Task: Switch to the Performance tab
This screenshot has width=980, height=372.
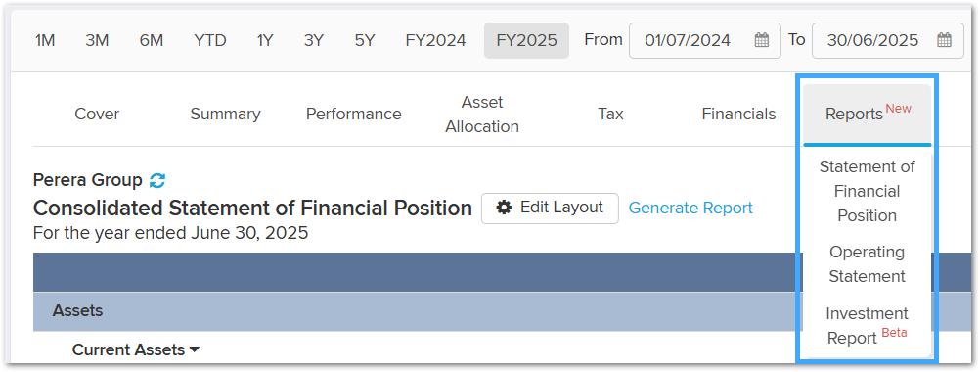Action: point(354,115)
